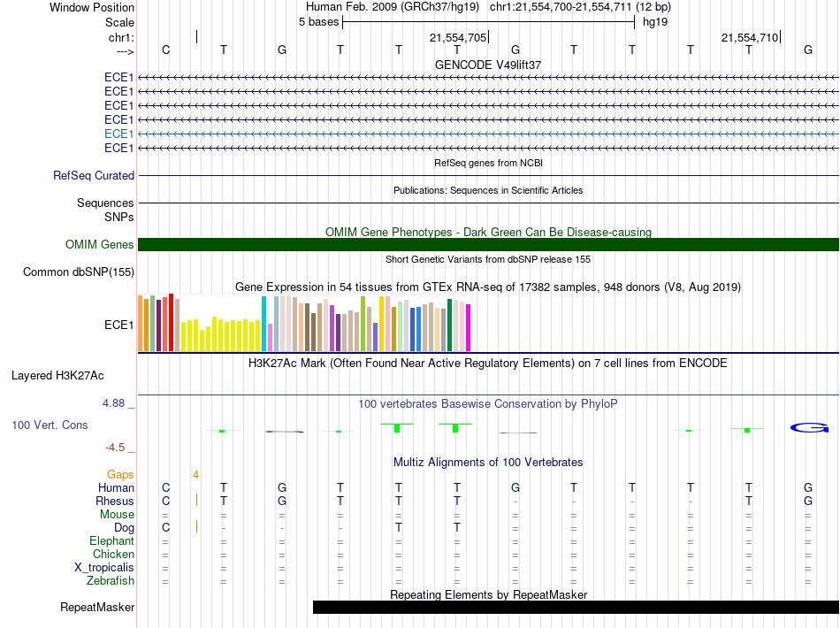Click the 5 bases scale bar
Viewport: 840px width, 628px height.
[x=487, y=22]
